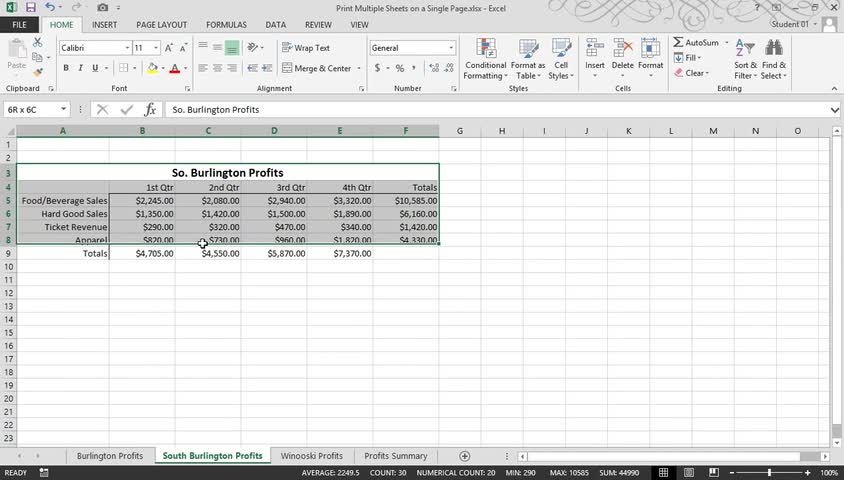Click the Increase Decimal icon

click(x=434, y=68)
